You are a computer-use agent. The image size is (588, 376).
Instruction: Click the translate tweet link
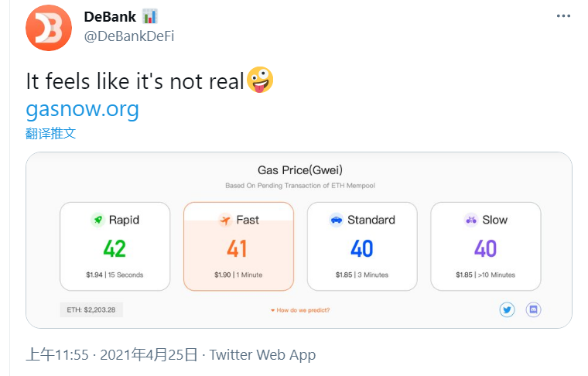50,133
